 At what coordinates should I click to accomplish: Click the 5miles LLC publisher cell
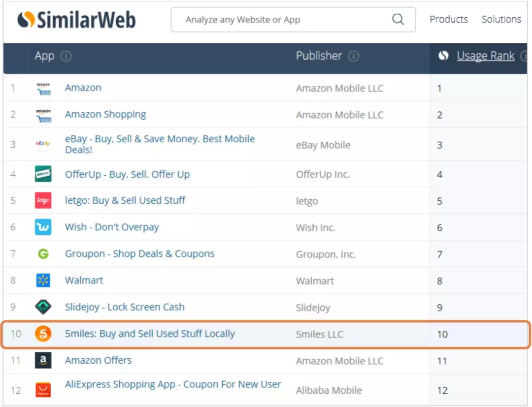coord(320,335)
